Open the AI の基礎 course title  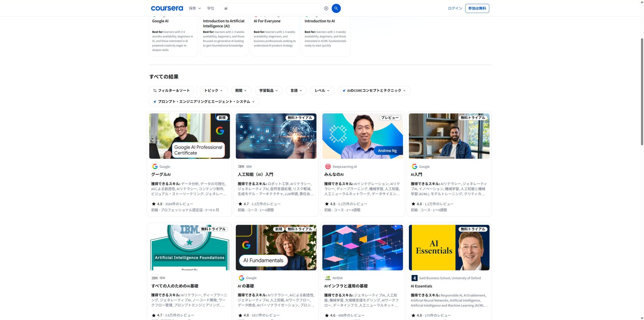coord(246,286)
